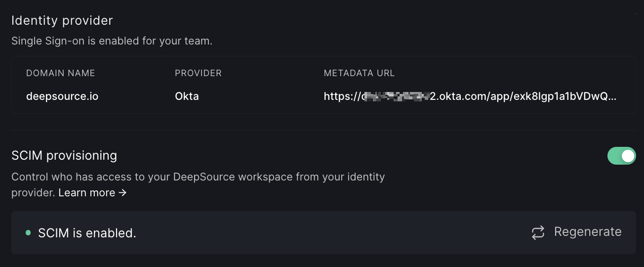The width and height of the screenshot is (644, 267).
Task: Open the Learn more link
Action: (87, 193)
